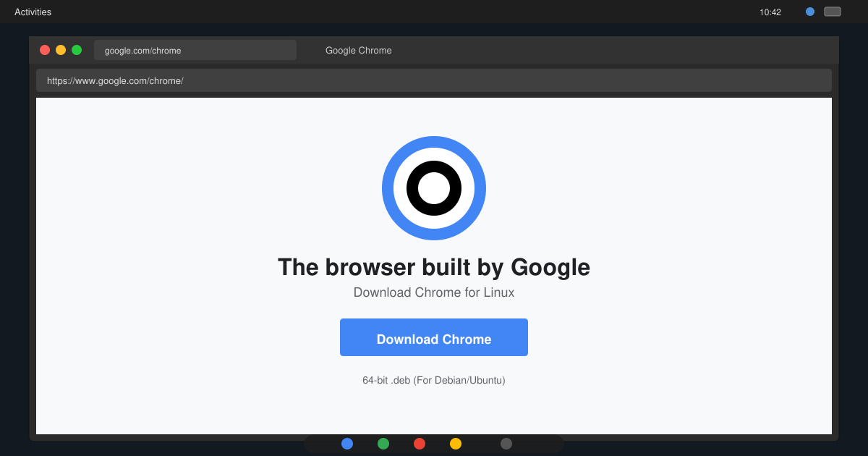
Task: Maximize the window with green button
Action: (77, 50)
